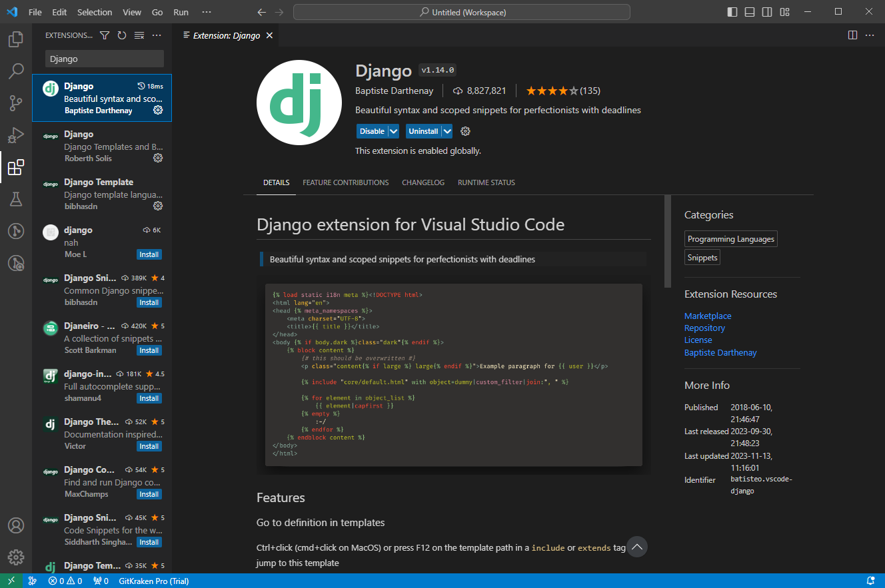Viewport: 885px width, 588px height.
Task: Click Programming Languages category tag
Action: (731, 238)
